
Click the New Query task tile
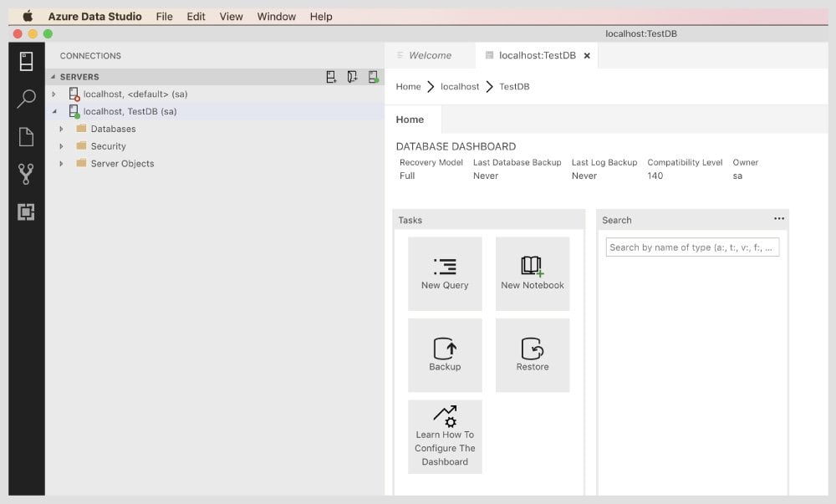pyautogui.click(x=445, y=273)
